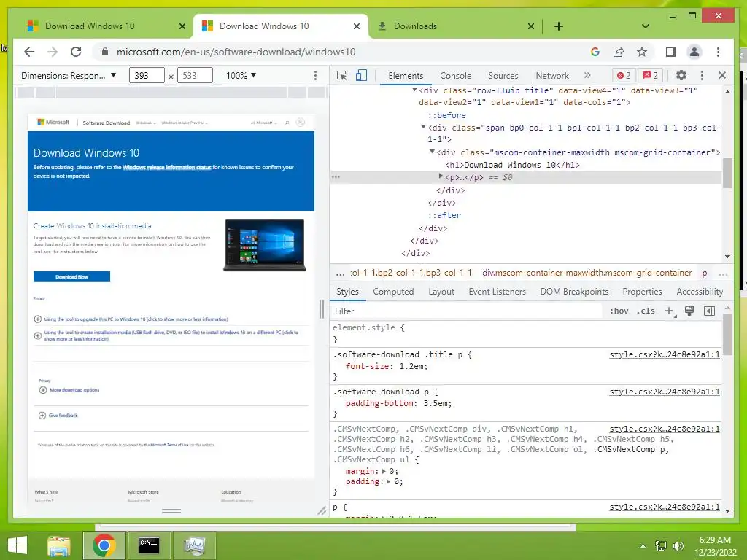Switch to the Network tab
The width and height of the screenshot is (747, 560).
point(552,75)
